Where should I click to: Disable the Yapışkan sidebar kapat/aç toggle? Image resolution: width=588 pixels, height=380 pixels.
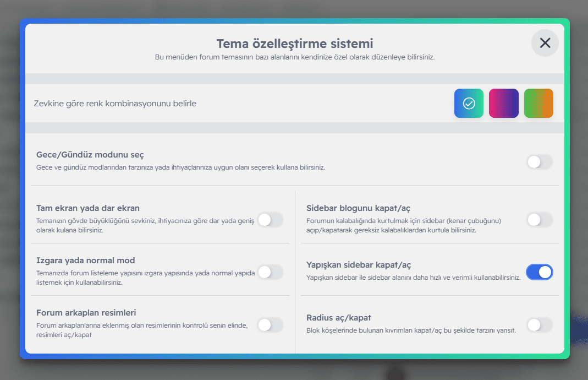click(x=539, y=272)
